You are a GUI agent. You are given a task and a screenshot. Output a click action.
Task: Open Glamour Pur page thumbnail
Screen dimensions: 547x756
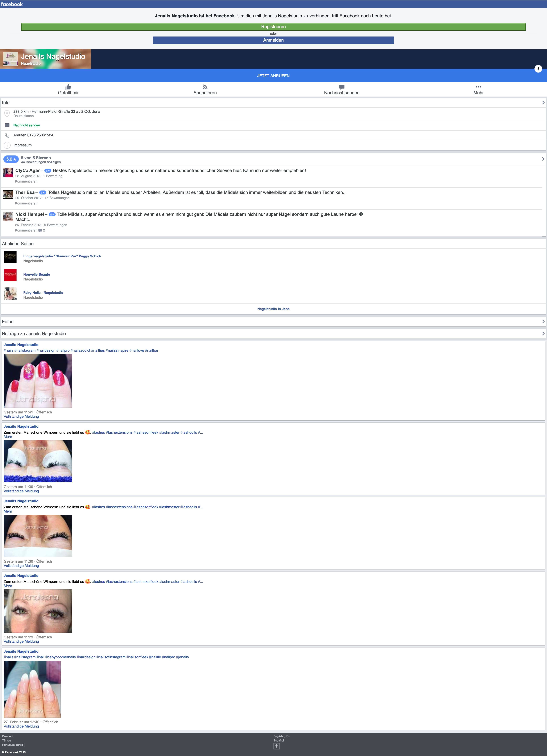tap(10, 257)
